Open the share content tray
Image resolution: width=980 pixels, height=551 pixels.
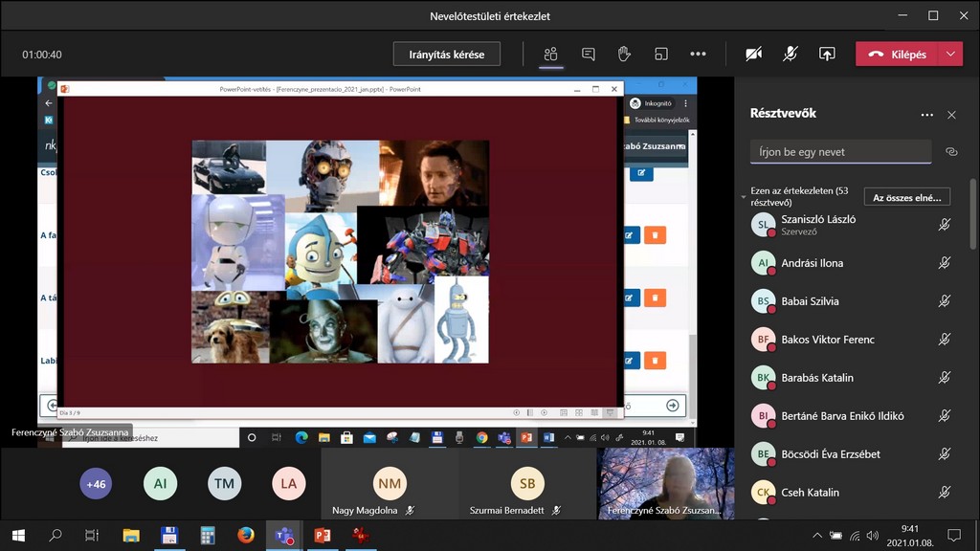[827, 55]
